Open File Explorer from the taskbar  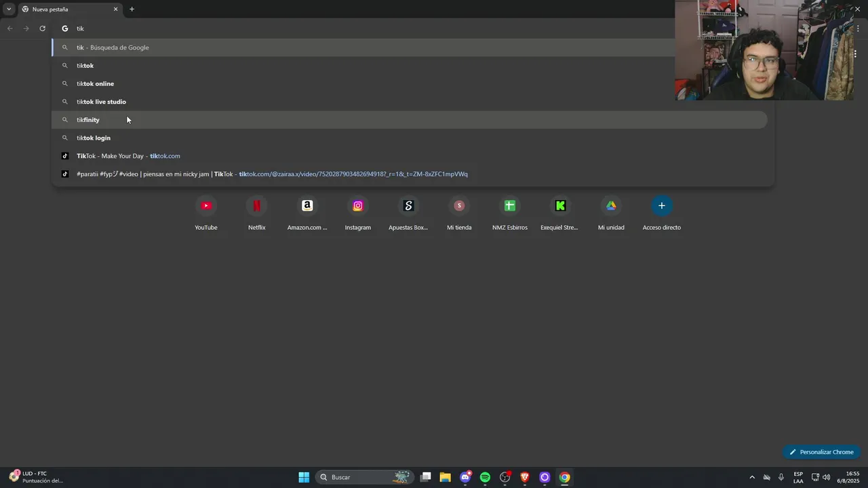pos(445,477)
